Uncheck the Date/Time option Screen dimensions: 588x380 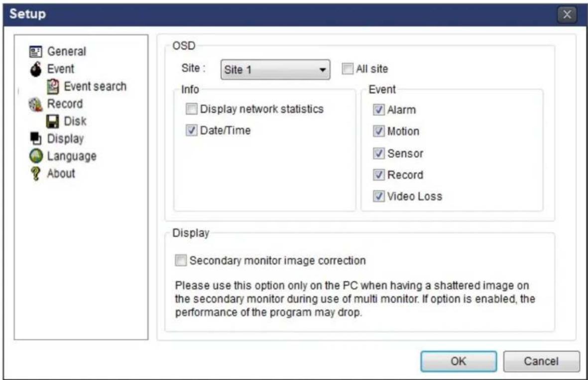[x=192, y=130]
